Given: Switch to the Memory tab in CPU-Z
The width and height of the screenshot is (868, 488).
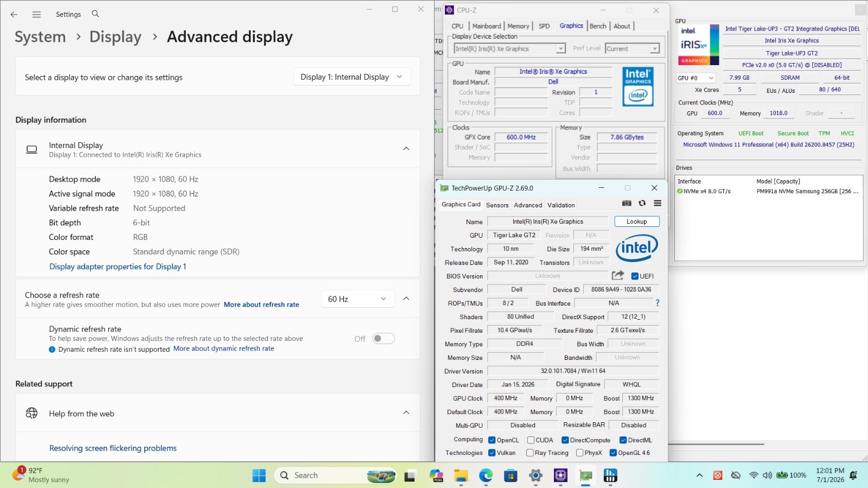Looking at the screenshot, I should click(x=518, y=26).
